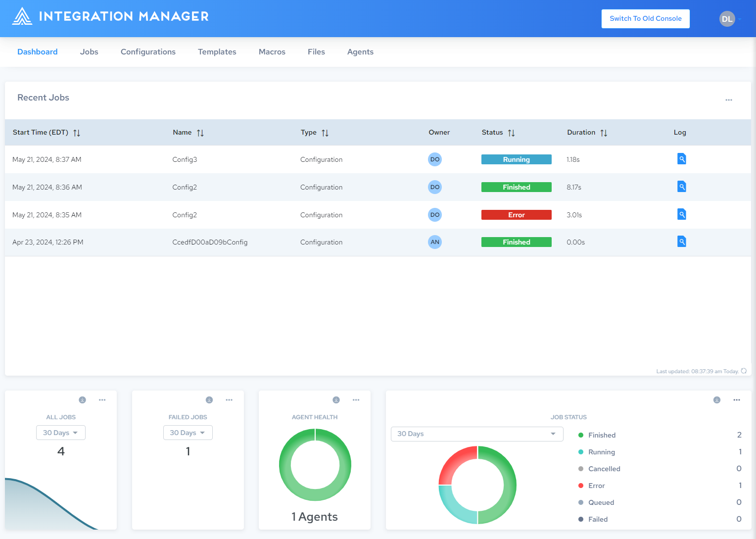
Task: Switch to the Templates tab
Action: coord(217,52)
